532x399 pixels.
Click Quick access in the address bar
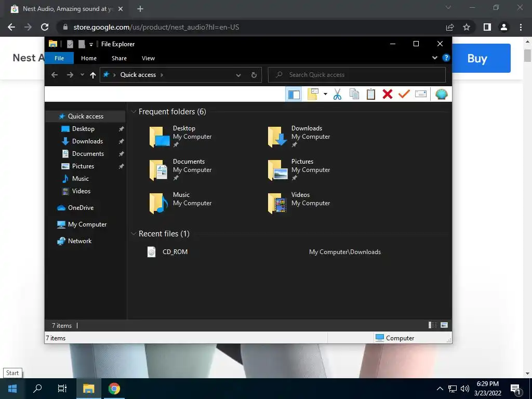(138, 75)
